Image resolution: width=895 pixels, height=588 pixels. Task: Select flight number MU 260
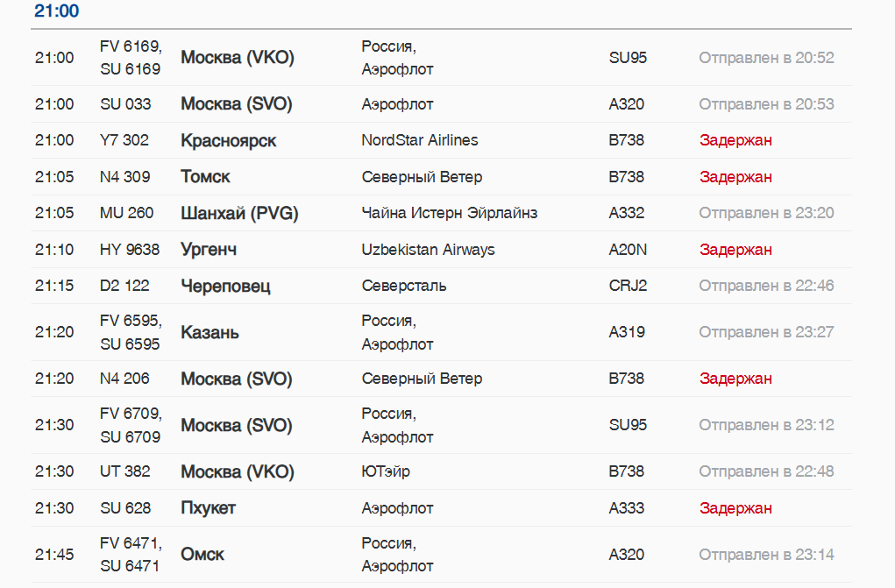tap(126, 213)
